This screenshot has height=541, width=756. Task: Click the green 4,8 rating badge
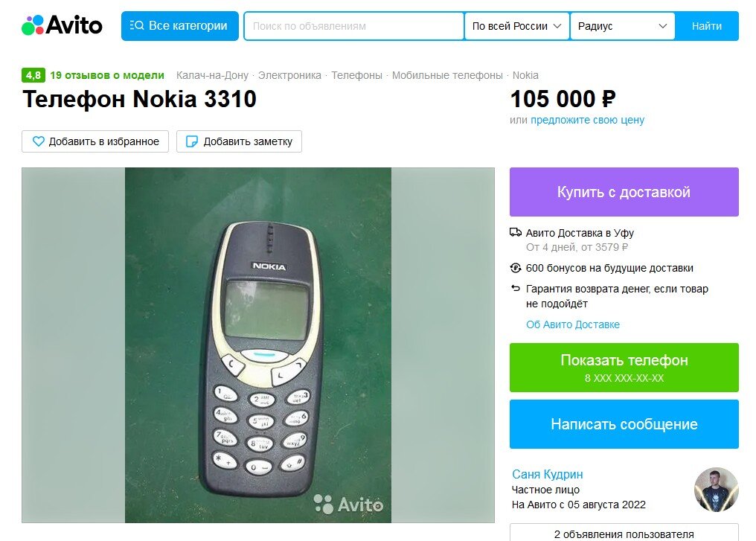click(x=33, y=75)
